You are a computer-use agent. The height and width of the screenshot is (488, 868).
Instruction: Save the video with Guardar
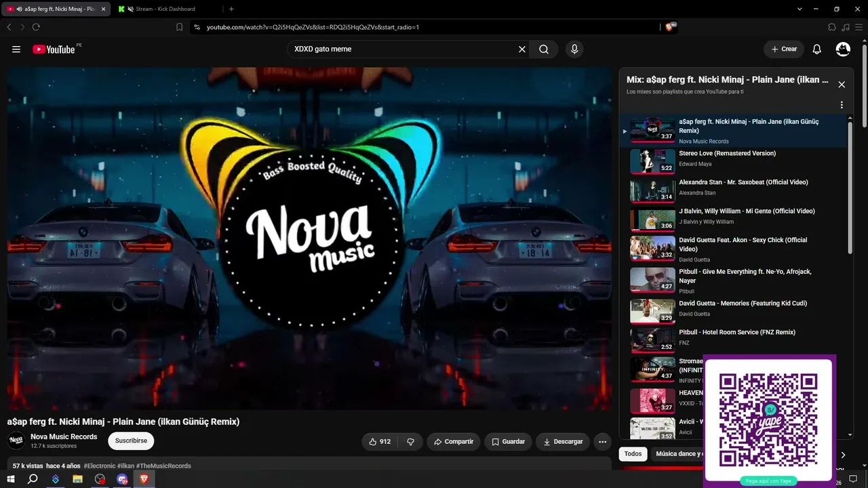[508, 441]
